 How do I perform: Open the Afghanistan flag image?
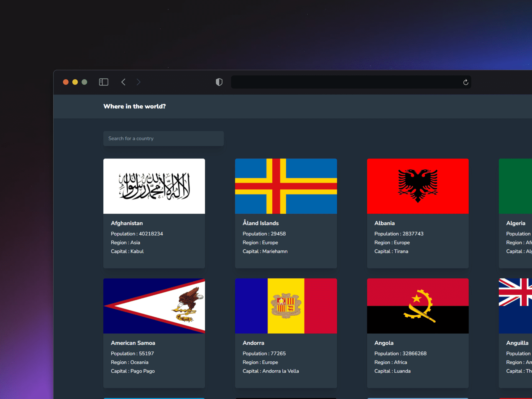point(154,186)
